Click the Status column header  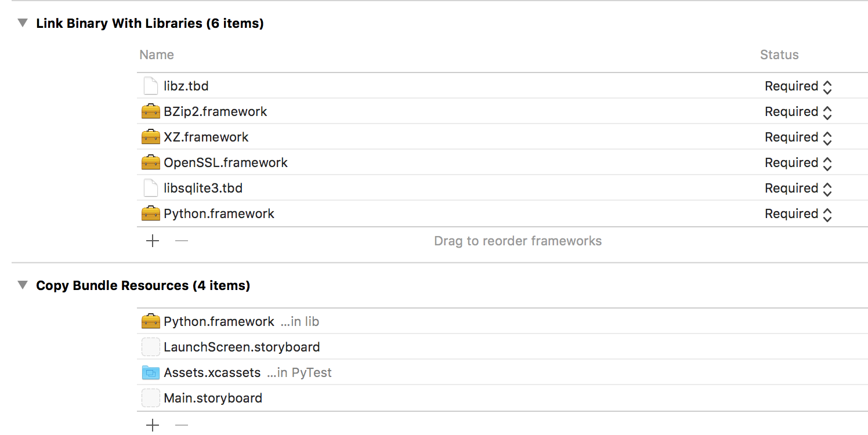pos(779,55)
